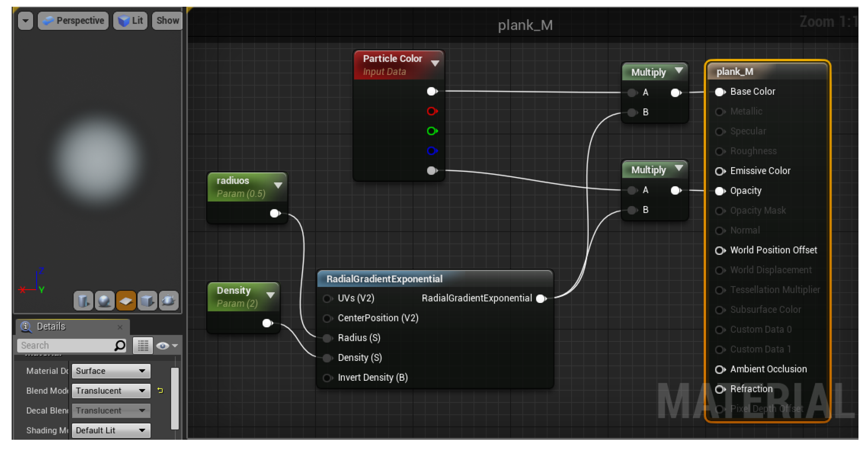Switch to the Details tab
Screen dimensions: 868x450
pos(51,326)
